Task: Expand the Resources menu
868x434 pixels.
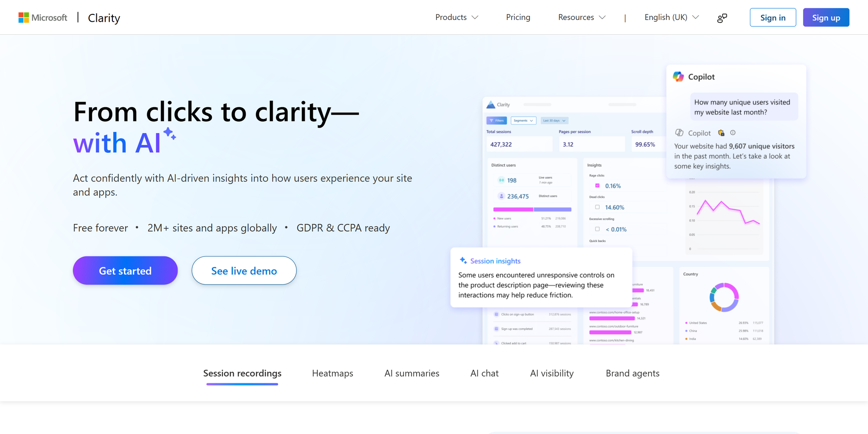Action: coord(582,17)
